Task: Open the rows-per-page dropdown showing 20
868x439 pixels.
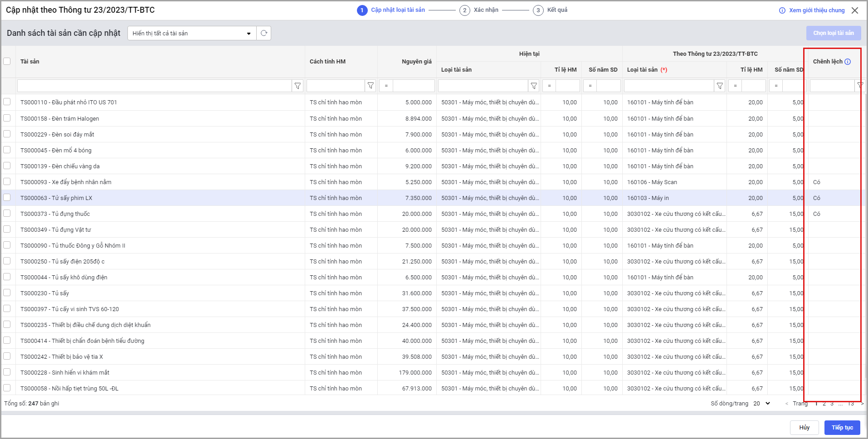Action: [762, 403]
